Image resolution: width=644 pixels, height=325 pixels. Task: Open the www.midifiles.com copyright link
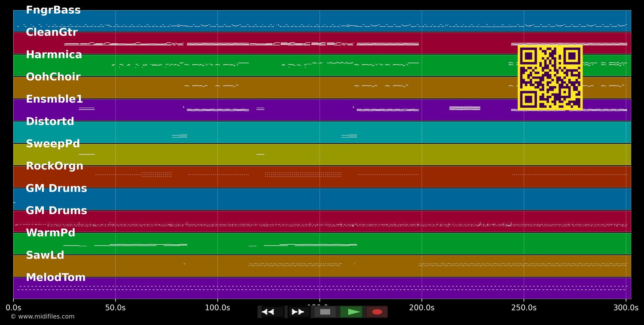(x=43, y=317)
